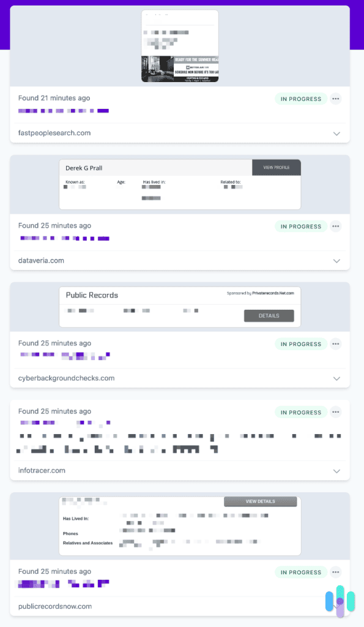
Task: Click the IN PROGRESS badge on the dataveria card
Action: click(300, 226)
